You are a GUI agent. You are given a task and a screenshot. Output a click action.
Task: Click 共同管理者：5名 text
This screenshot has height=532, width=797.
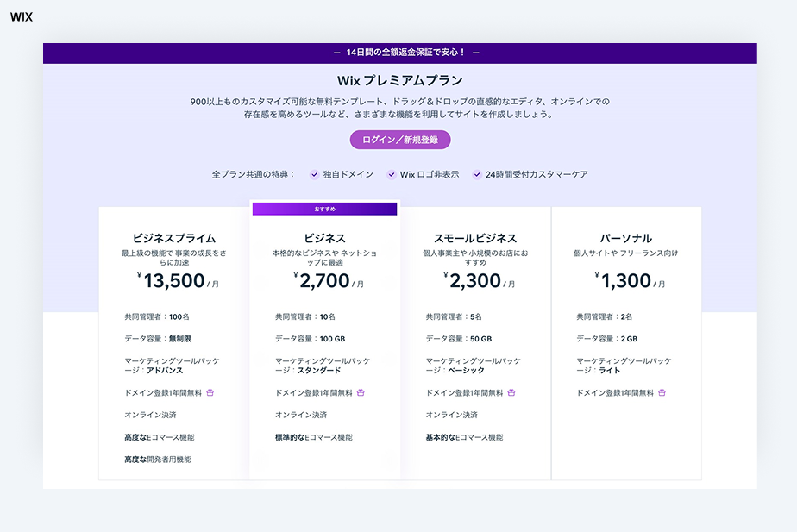pyautogui.click(x=454, y=316)
